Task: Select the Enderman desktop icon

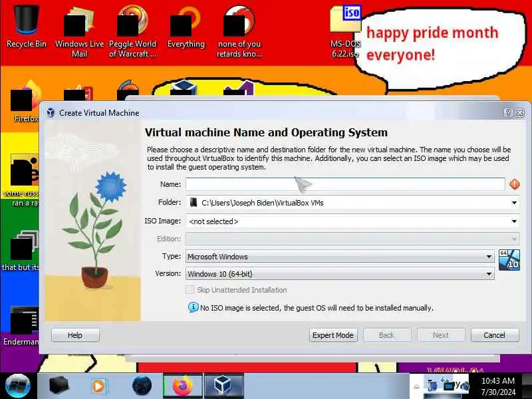Action: 21,327
